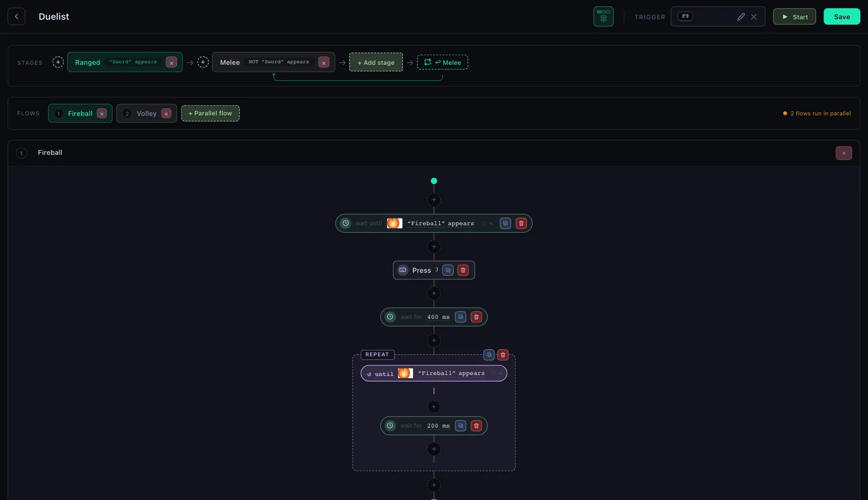Delete the wait for 200 ms step
Viewport: 868px width, 500px height.
click(x=476, y=426)
